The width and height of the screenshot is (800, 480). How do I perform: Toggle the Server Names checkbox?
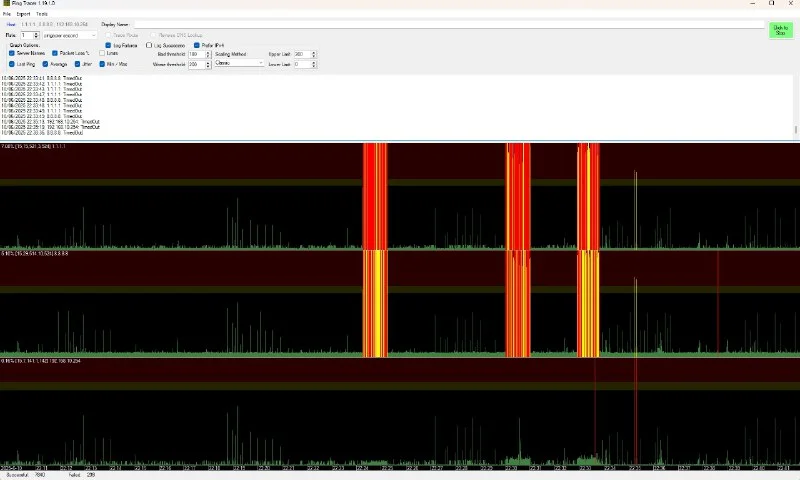coord(12,53)
